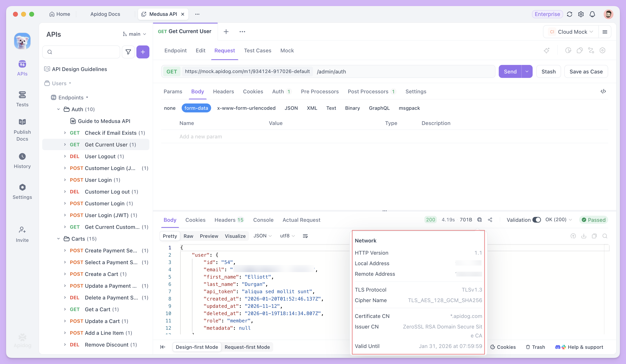Click the refresh sync icon in title bar
Screen dimensions: 626x364
570,14
